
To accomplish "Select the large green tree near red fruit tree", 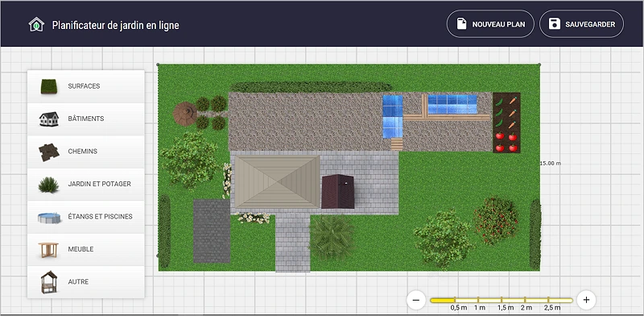I will point(444,239).
